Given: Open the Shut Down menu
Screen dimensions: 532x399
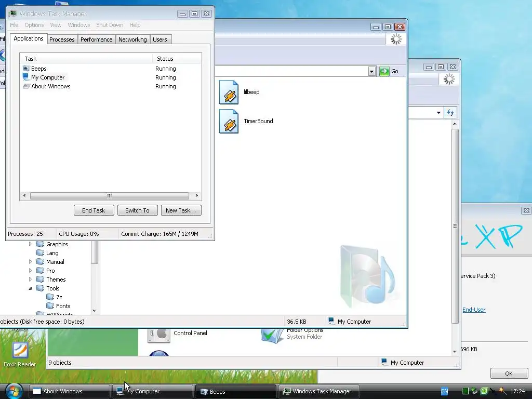Looking at the screenshot, I should point(110,25).
